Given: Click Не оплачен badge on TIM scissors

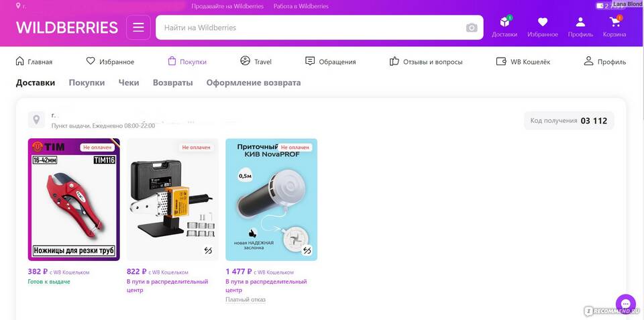Looking at the screenshot, I should [97, 147].
